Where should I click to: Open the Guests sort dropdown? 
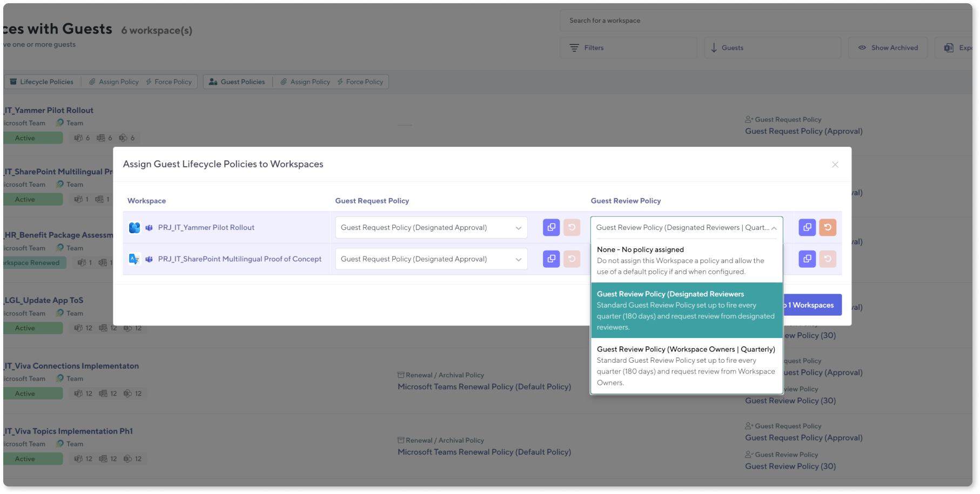(x=772, y=48)
